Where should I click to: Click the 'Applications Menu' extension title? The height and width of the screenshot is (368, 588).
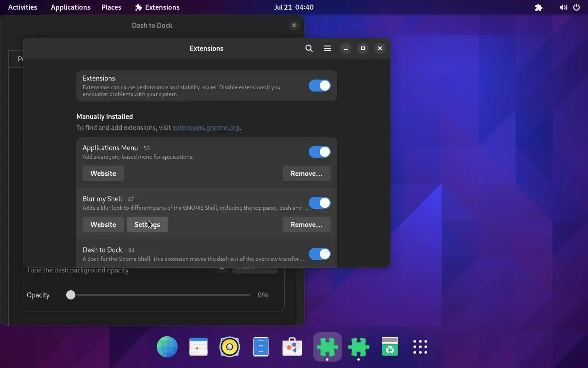point(110,148)
